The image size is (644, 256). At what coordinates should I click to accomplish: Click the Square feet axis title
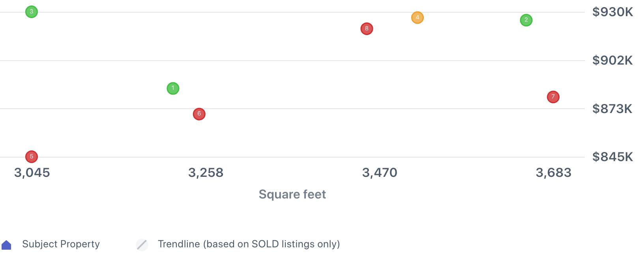[x=292, y=194]
